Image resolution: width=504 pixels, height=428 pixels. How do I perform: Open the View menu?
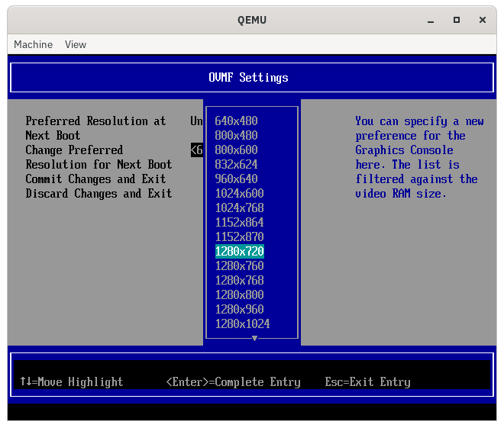tap(76, 44)
